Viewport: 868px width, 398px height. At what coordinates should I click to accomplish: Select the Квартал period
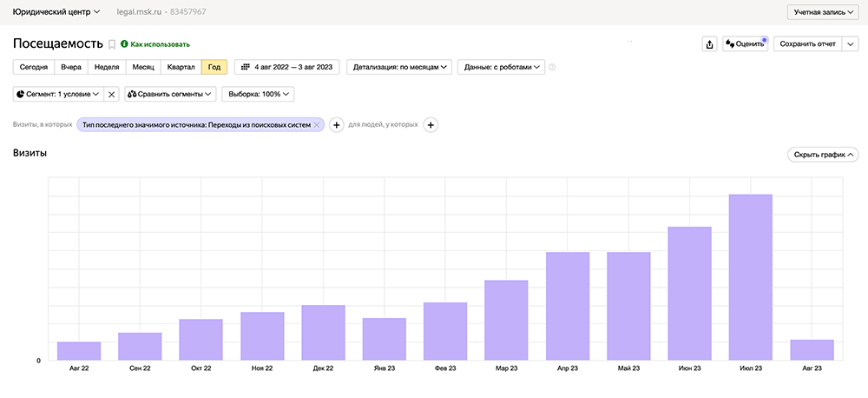coord(181,67)
